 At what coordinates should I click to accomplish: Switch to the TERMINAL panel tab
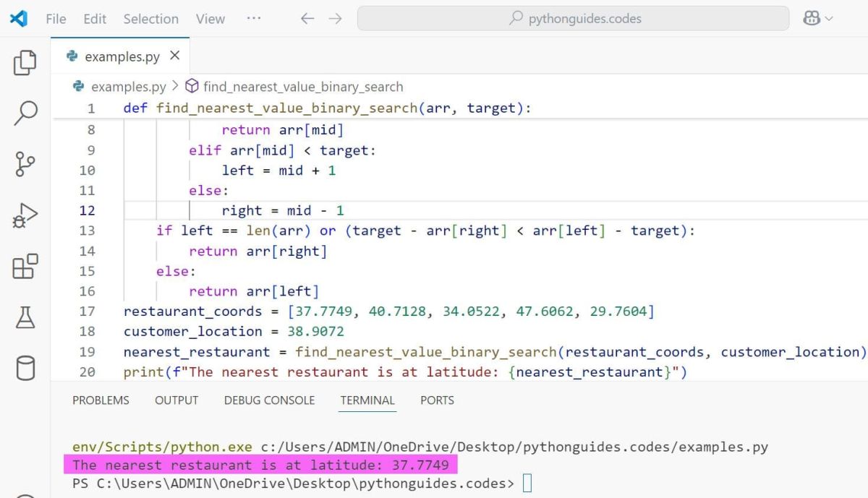[367, 400]
